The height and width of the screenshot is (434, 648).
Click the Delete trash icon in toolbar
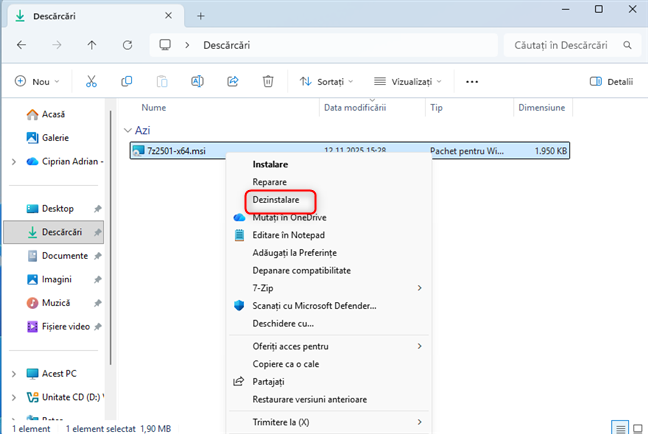[x=268, y=81]
